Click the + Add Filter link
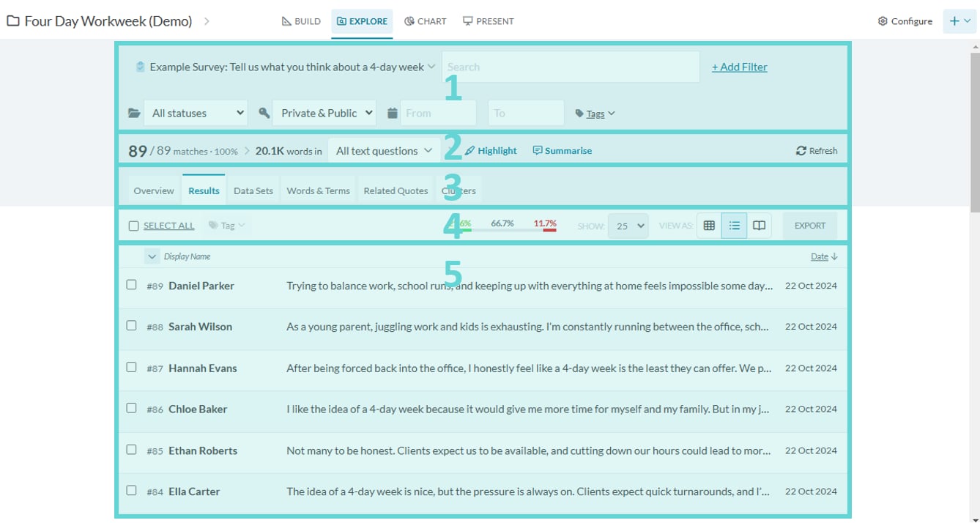980x523 pixels. coord(740,67)
